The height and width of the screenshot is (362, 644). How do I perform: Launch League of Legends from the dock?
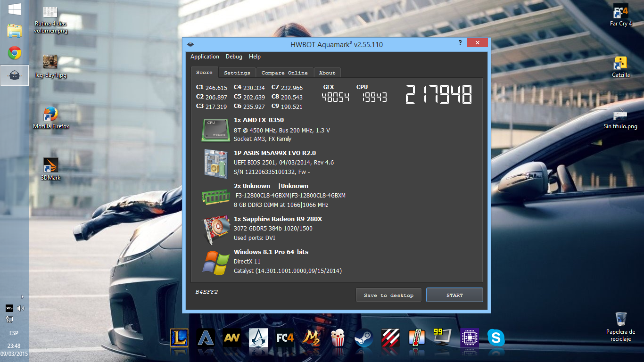click(x=179, y=338)
